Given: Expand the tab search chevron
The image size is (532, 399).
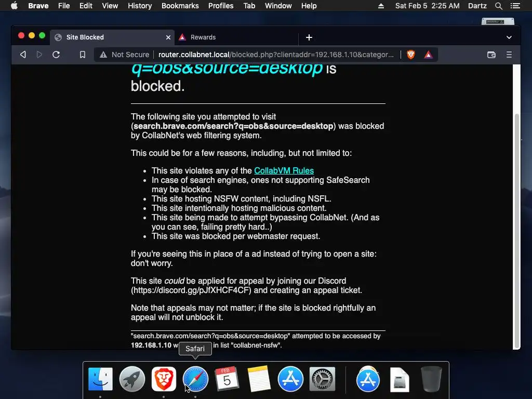Looking at the screenshot, I should [x=509, y=37].
